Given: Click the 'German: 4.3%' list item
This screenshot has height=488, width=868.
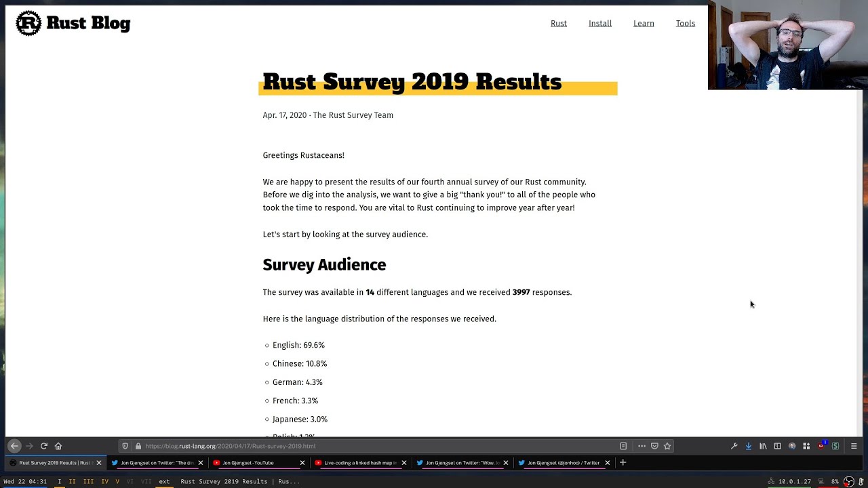Looking at the screenshot, I should 297,382.
